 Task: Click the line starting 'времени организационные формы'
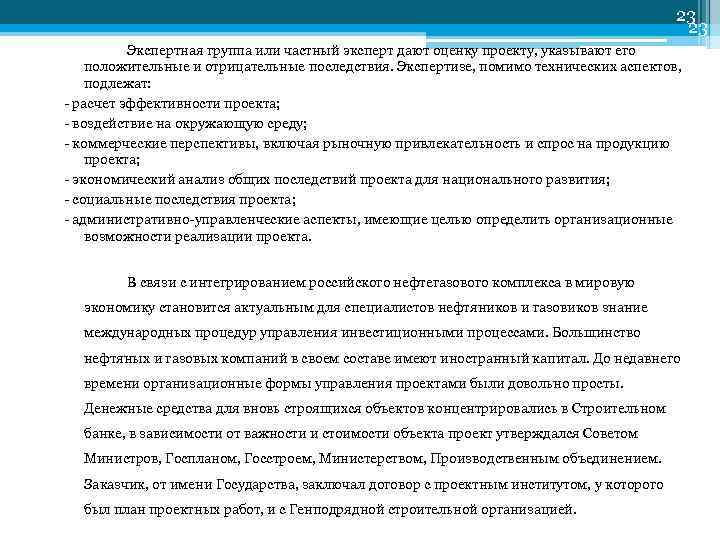pyautogui.click(x=354, y=384)
